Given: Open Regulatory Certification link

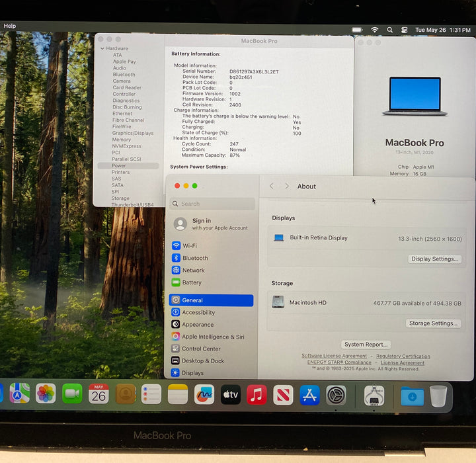Looking at the screenshot, I should click(403, 356).
